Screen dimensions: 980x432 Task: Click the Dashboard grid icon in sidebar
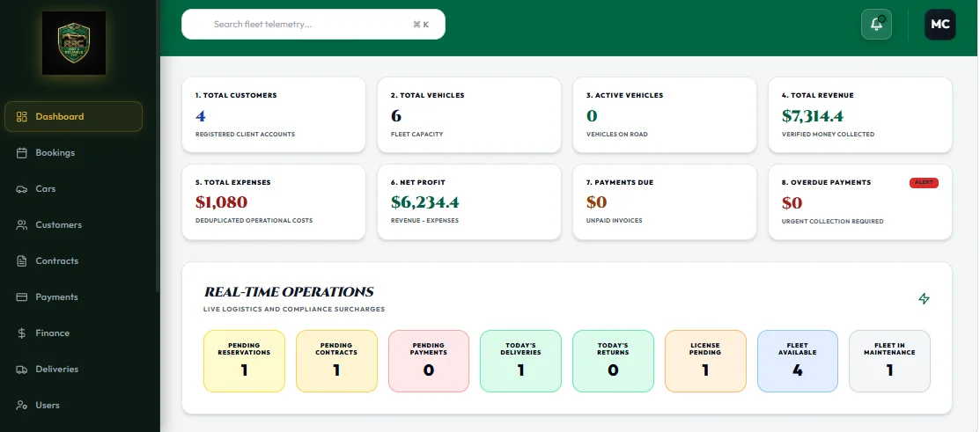pyautogui.click(x=22, y=117)
